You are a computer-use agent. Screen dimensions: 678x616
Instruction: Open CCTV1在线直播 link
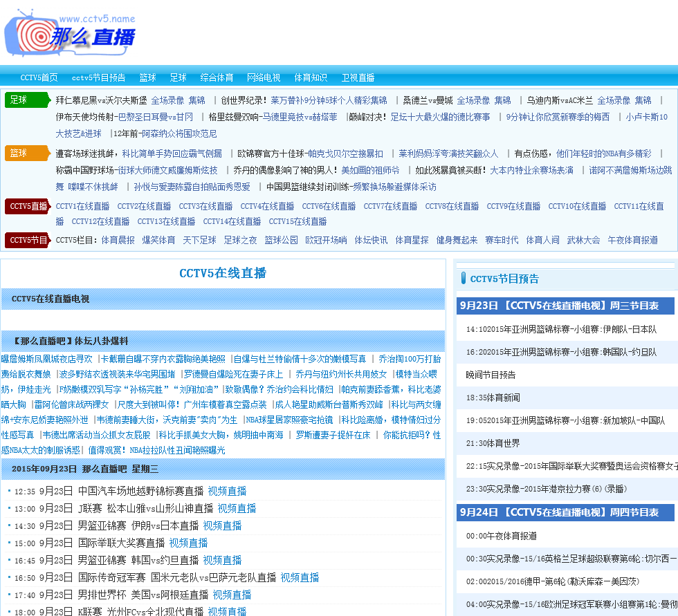click(82, 207)
